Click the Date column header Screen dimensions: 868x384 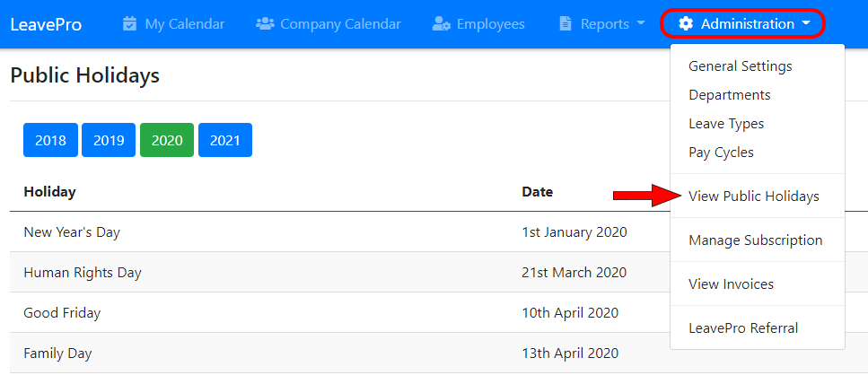point(538,192)
